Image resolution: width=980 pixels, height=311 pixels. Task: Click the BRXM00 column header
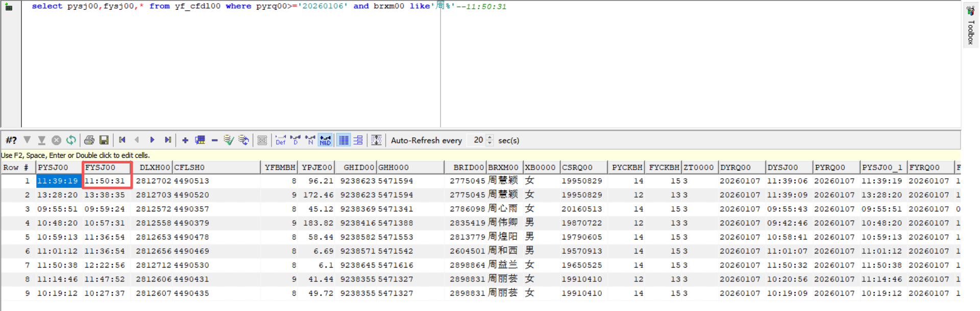(504, 168)
